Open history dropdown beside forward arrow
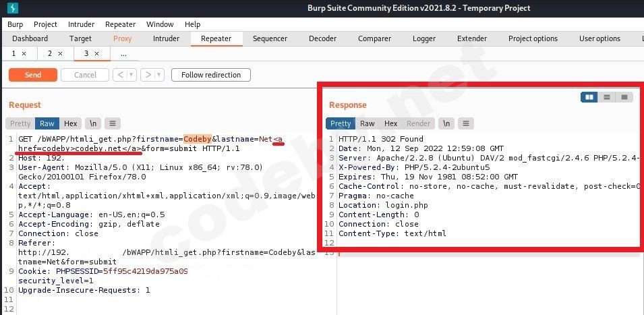This screenshot has height=315, width=644. [159, 75]
